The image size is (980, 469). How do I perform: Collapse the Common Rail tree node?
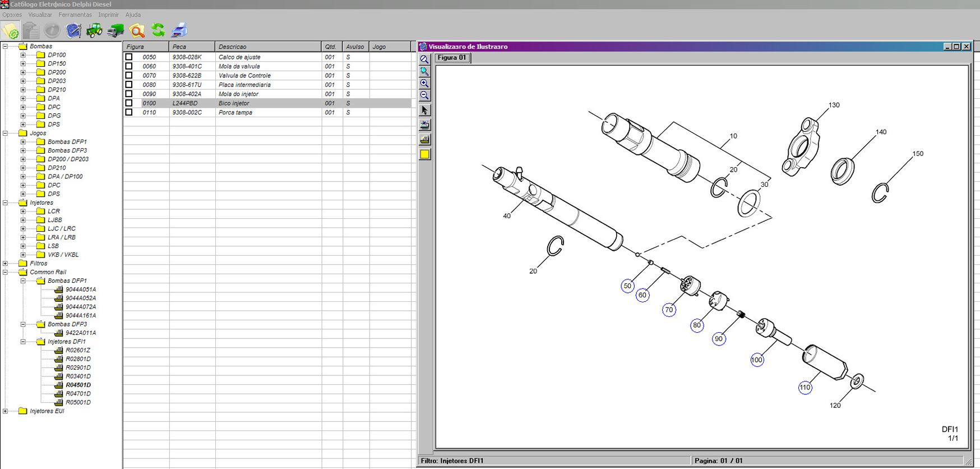[x=6, y=272]
